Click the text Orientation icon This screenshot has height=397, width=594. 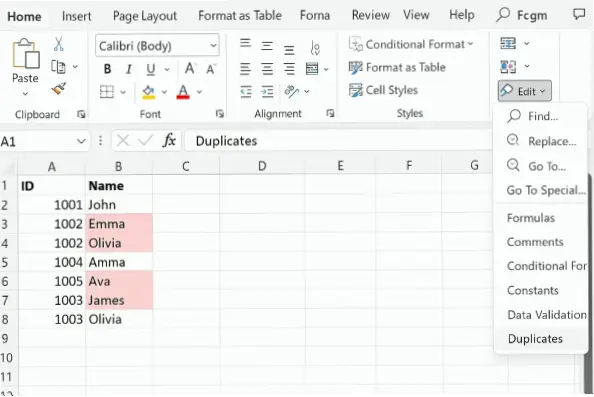click(x=292, y=91)
